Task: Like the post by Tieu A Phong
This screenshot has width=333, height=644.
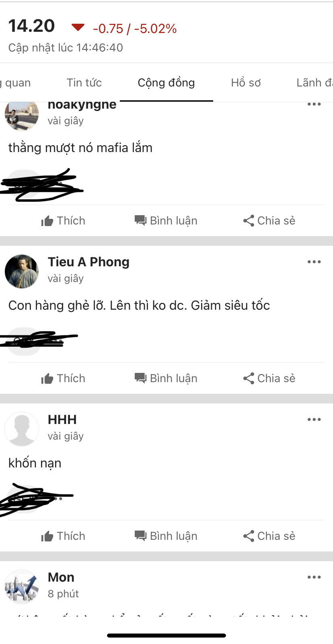Action: (x=63, y=379)
